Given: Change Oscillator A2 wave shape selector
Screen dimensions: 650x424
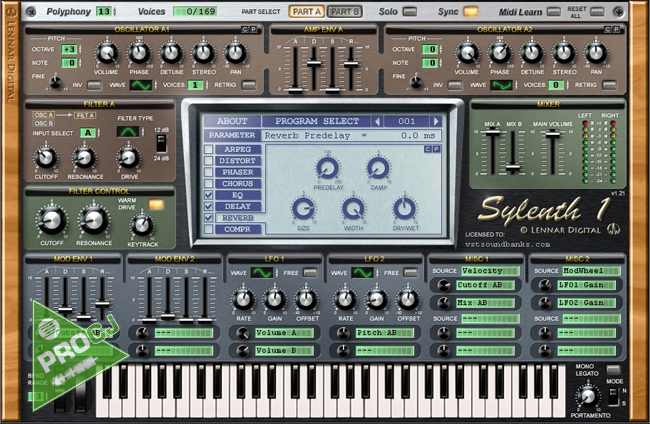Looking at the screenshot, I should tap(504, 85).
